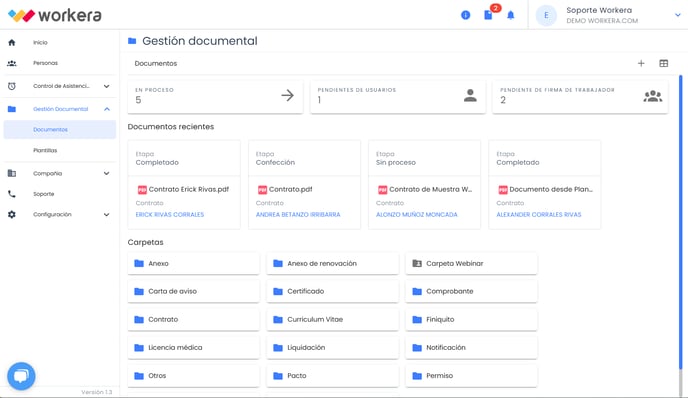
Task: Expand Control de Asistencia menu chevron
Action: (107, 86)
